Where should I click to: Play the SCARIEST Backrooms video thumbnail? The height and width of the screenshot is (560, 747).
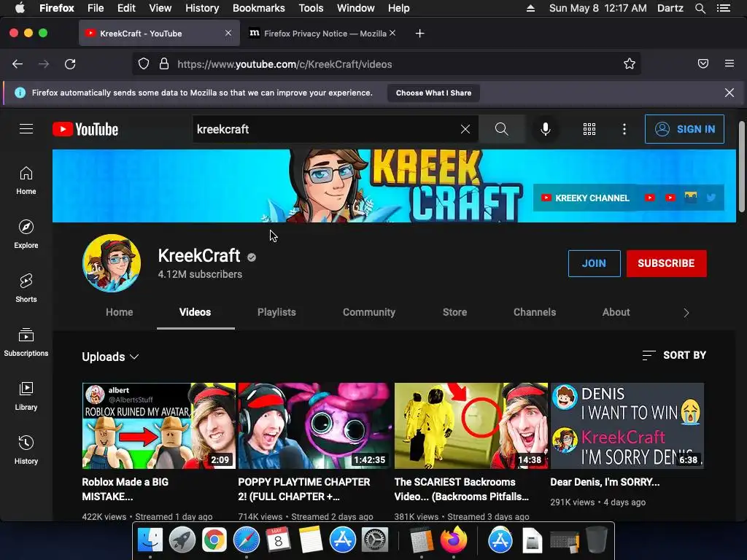pos(471,426)
